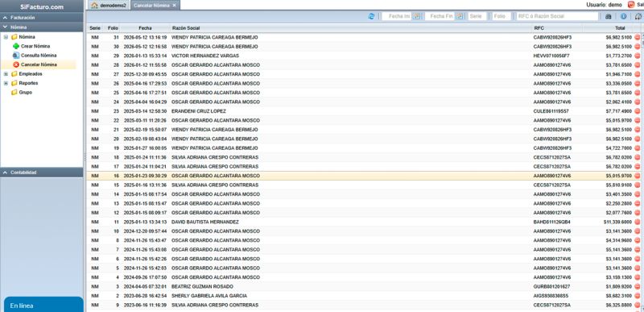Viewport: 644px width, 312px height.
Task: Click the Fecha Ini date field
Action: pyautogui.click(x=397, y=16)
